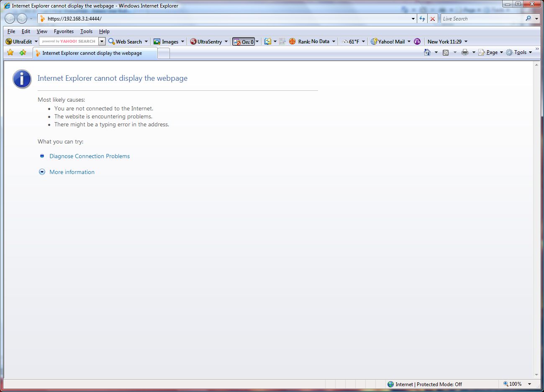
Task: Open the address bar history dropdown
Action: point(413,19)
